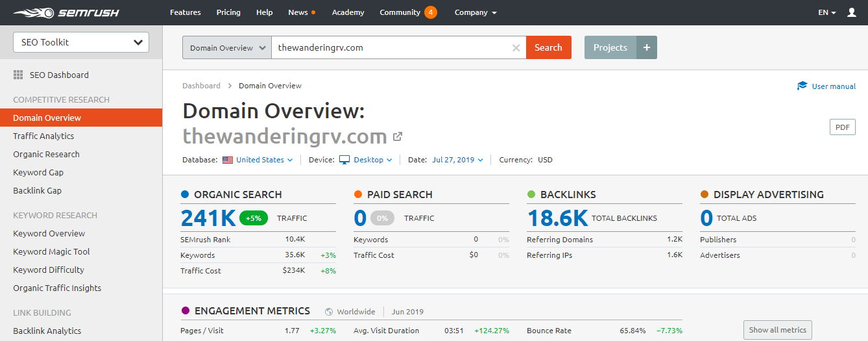Open Keyword Gap in sidebar
Image resolution: width=868 pixels, height=341 pixels.
[x=38, y=172]
